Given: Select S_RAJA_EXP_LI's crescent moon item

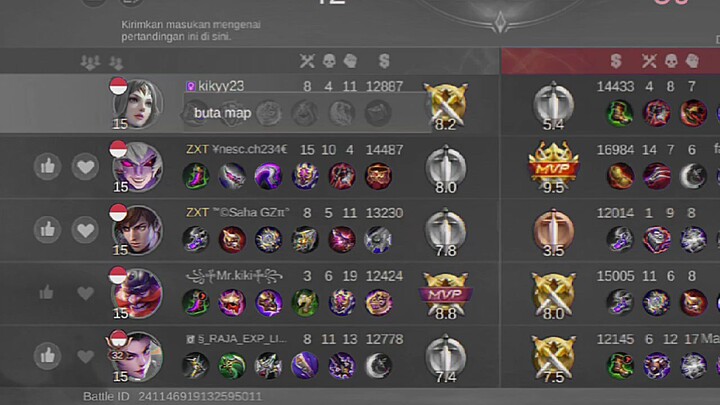Looking at the screenshot, I should point(378,366).
